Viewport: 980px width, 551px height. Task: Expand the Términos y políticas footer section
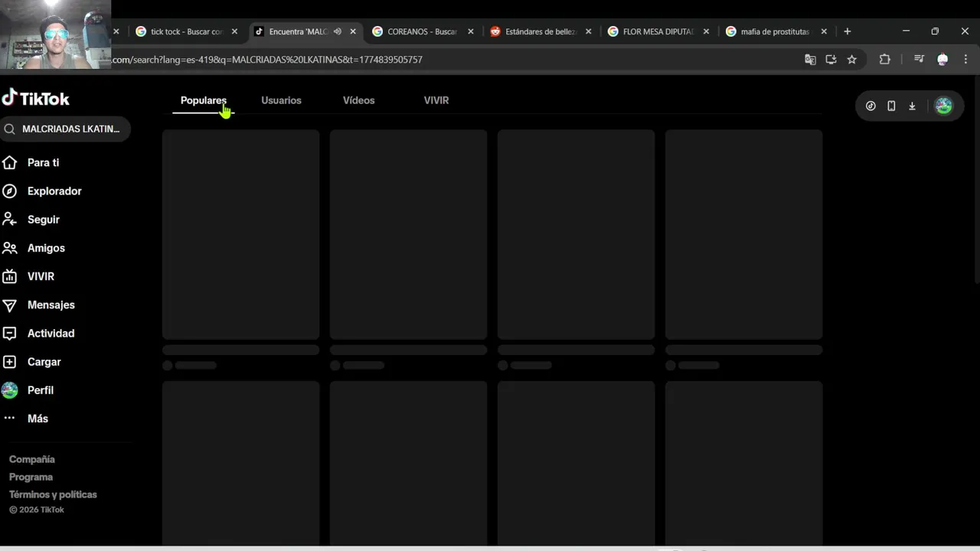[x=53, y=494]
